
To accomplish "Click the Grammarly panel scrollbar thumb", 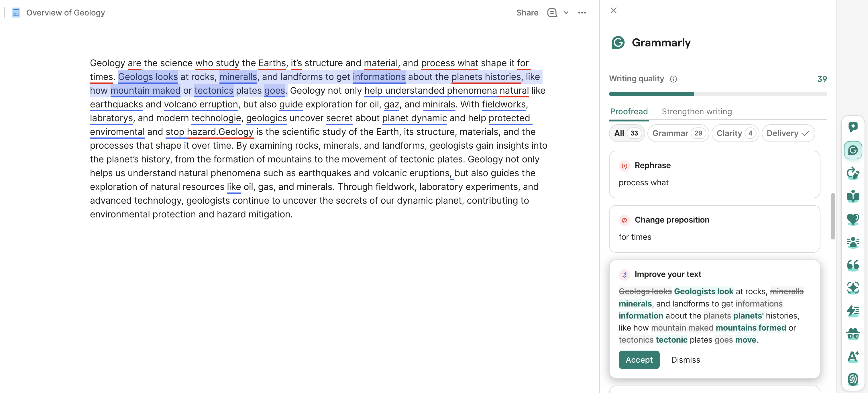I will point(832,216).
